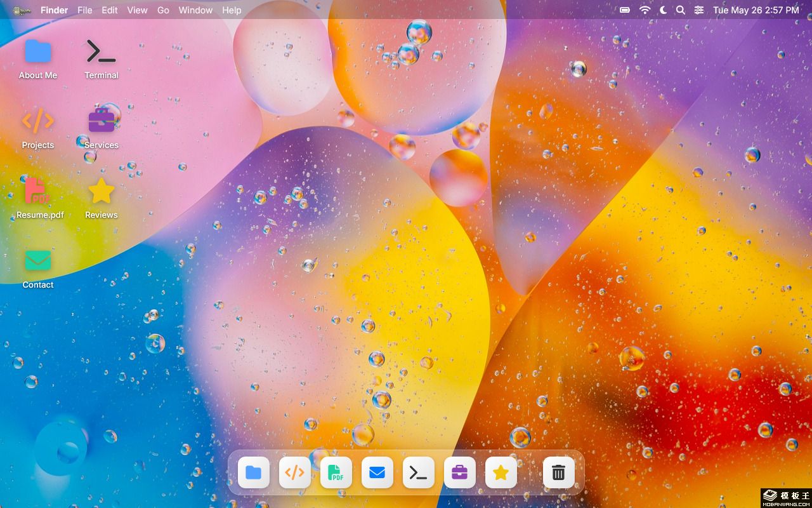Click the blue mail icon in dock
This screenshot has width=812, height=508.
377,472
